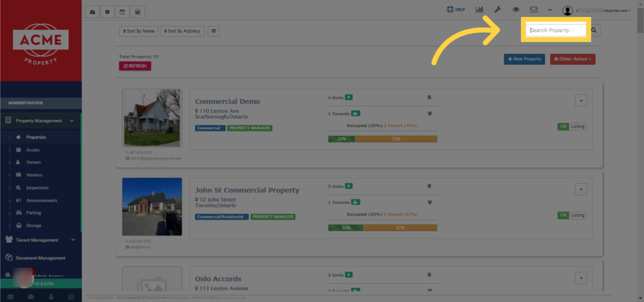This screenshot has height=302, width=644.
Task: Click the building icon in Commercial Demo row
Action: (429, 97)
